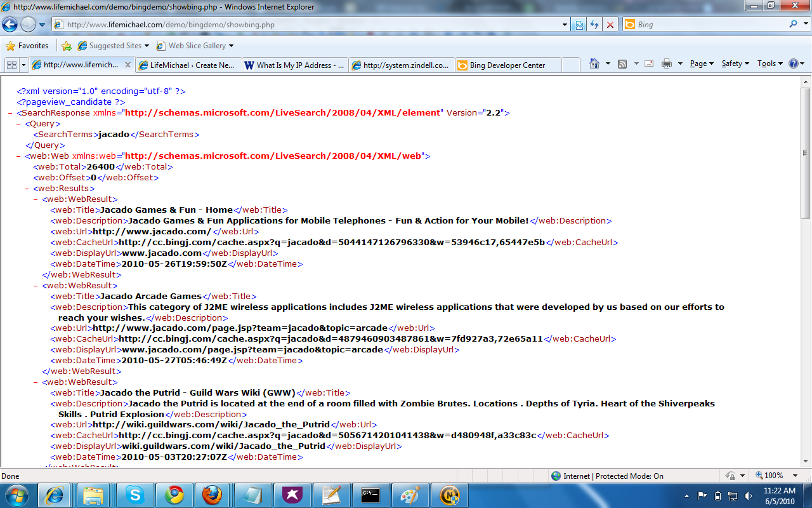Go to Home page icon
The image size is (812, 508).
tap(594, 63)
